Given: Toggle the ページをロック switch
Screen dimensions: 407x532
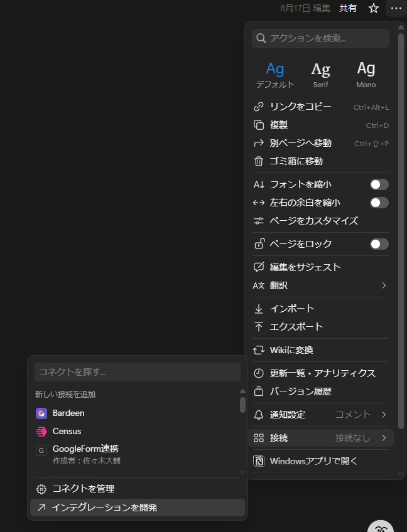Looking at the screenshot, I should pos(379,244).
